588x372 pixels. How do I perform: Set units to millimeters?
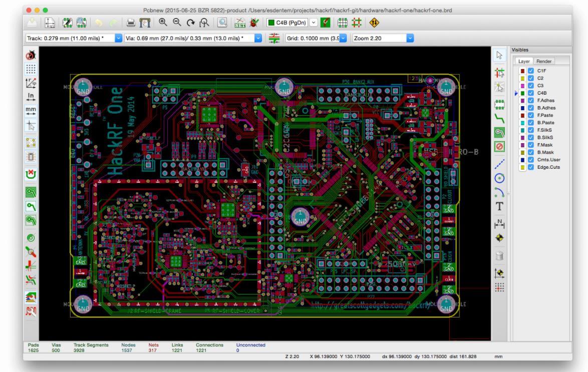click(x=31, y=111)
